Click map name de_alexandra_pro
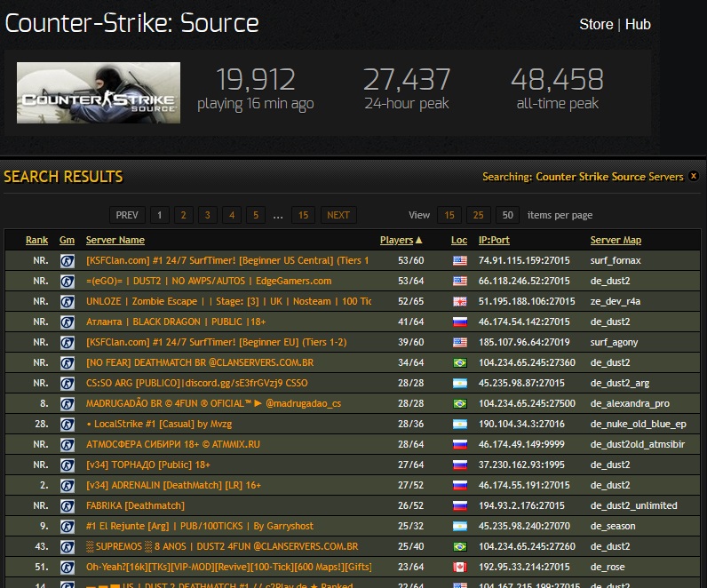707x588 pixels. 630,404
